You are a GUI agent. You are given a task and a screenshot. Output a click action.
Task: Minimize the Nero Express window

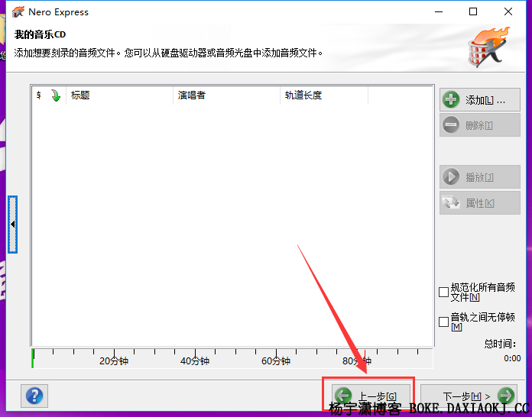point(439,12)
